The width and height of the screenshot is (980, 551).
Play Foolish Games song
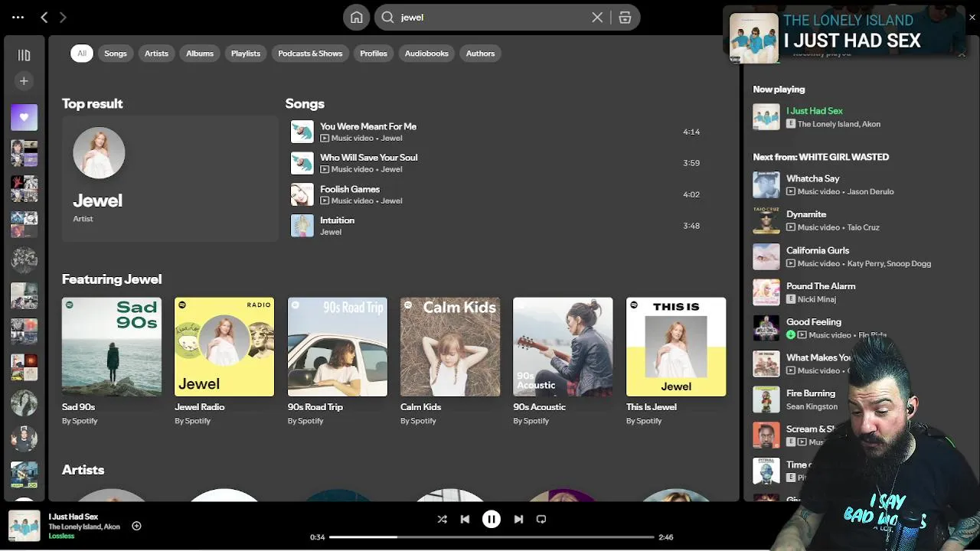(x=495, y=194)
